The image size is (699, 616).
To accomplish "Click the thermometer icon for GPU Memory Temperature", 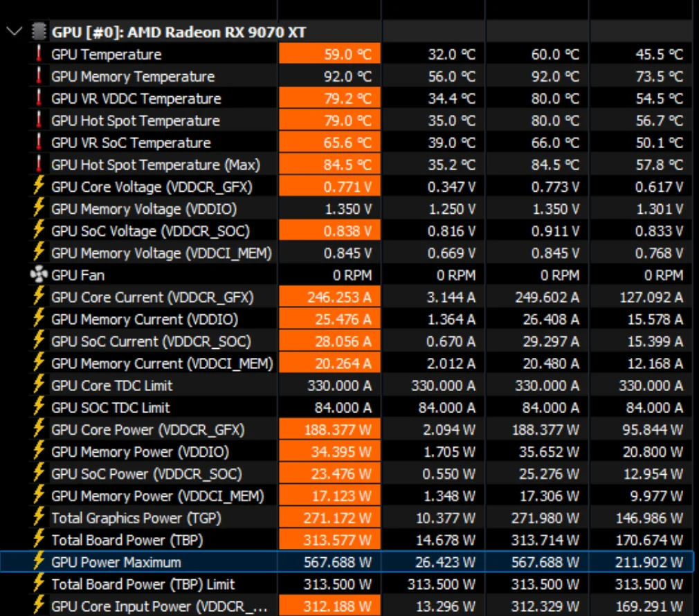I will coord(39,75).
